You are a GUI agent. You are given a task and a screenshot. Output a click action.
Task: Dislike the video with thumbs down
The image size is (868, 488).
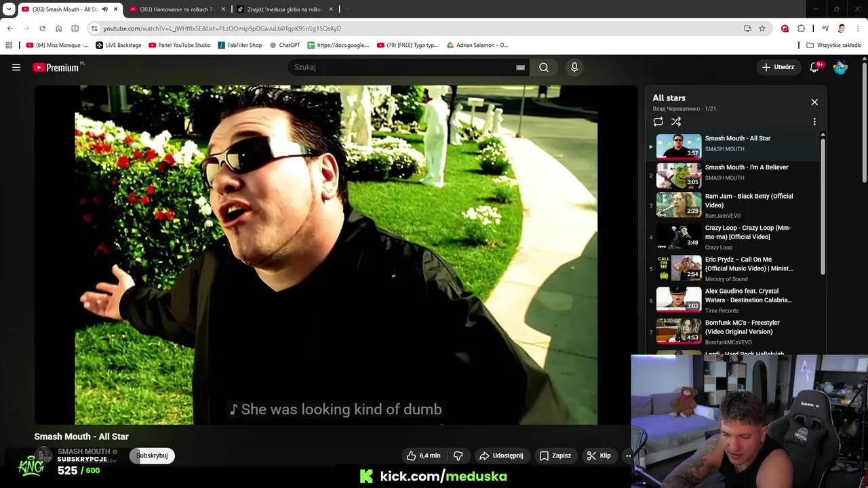(458, 455)
